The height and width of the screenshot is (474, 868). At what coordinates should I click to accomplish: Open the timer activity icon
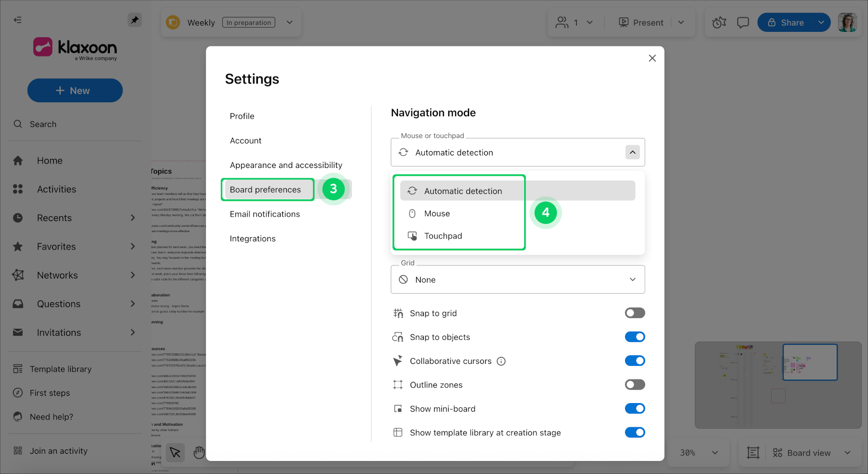(719, 22)
